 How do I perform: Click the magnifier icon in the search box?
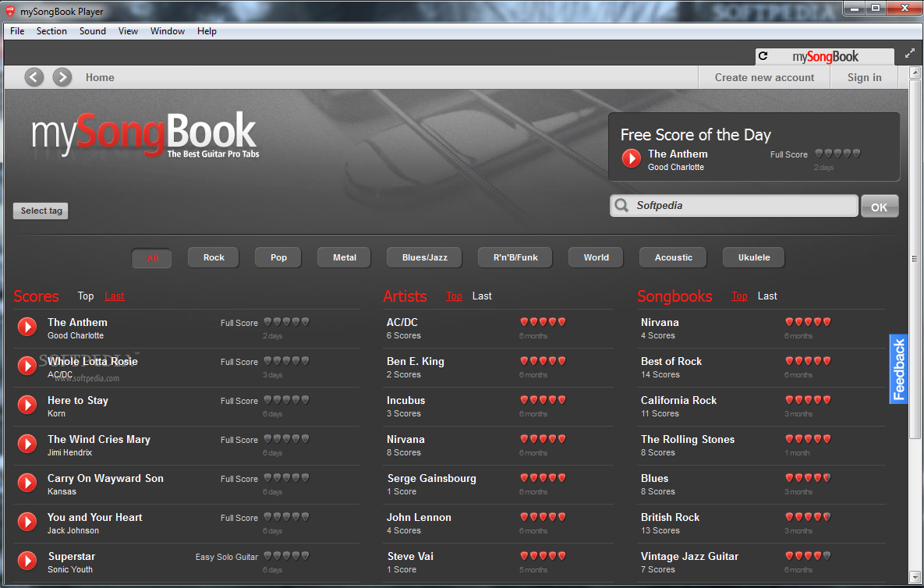(x=621, y=205)
